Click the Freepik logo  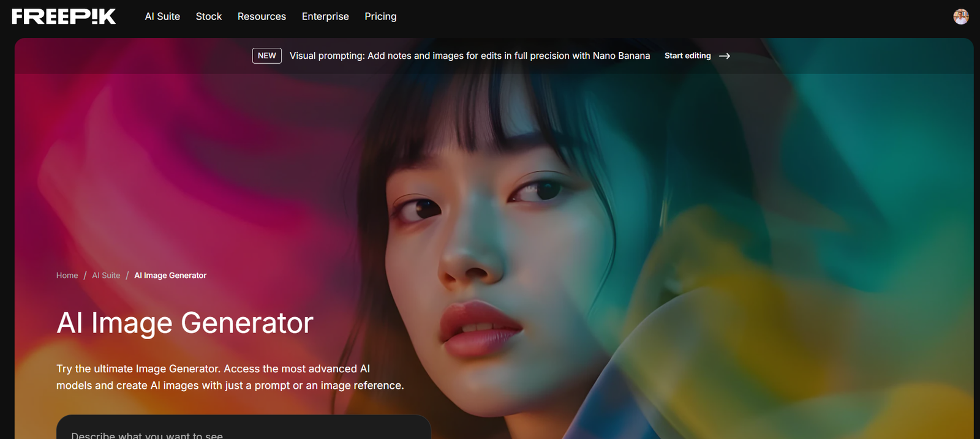click(x=64, y=17)
